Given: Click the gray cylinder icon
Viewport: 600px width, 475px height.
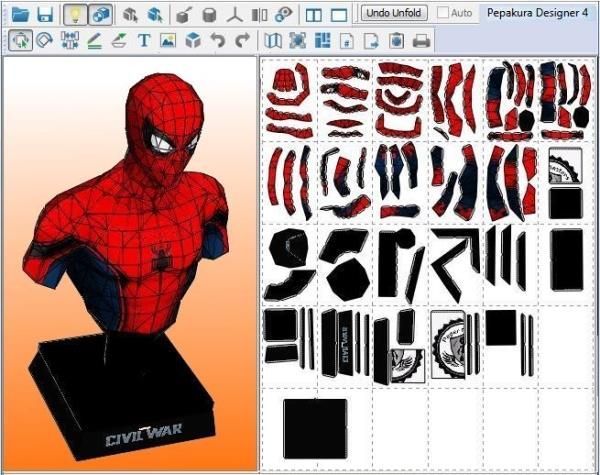Looking at the screenshot, I should 209,15.
